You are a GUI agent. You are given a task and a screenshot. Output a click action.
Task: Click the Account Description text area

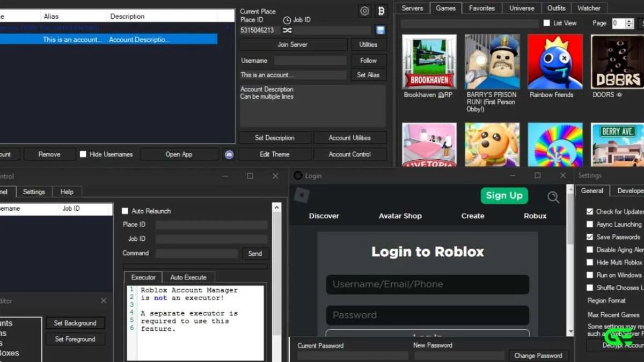313,105
